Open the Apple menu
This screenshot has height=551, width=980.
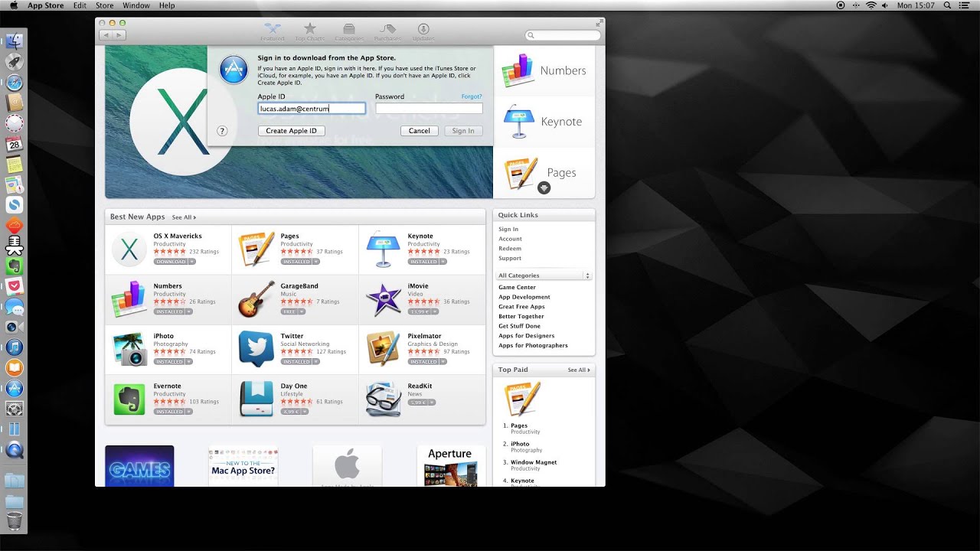14,5
